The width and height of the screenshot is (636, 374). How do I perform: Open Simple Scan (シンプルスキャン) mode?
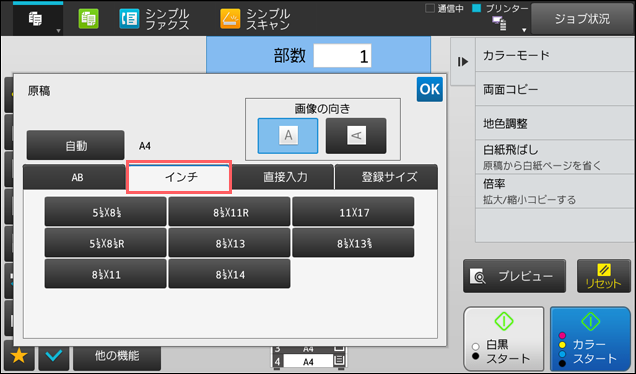pyautogui.click(x=255, y=19)
